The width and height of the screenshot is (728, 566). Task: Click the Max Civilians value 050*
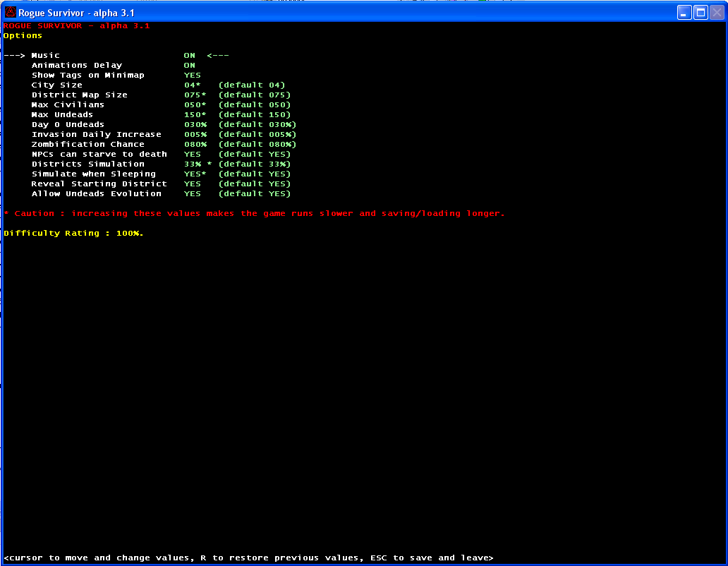pyautogui.click(x=195, y=104)
